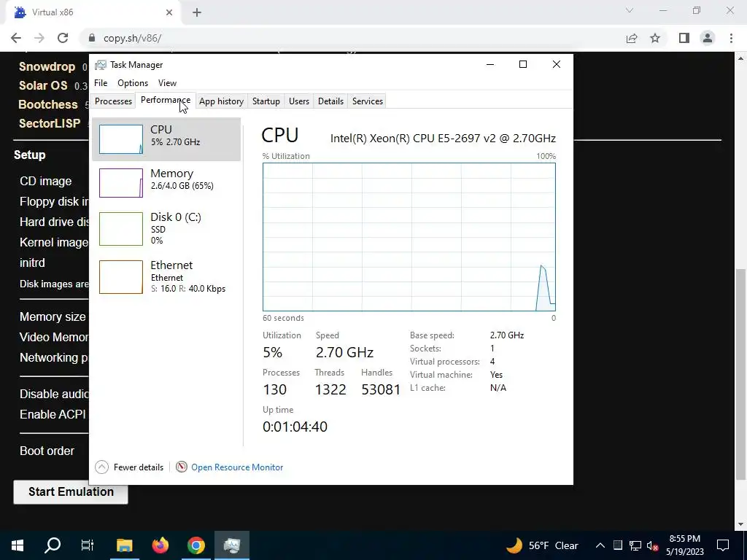Image resolution: width=747 pixels, height=560 pixels.
Task: Click the Up time value 0:01:04:40
Action: click(x=295, y=427)
